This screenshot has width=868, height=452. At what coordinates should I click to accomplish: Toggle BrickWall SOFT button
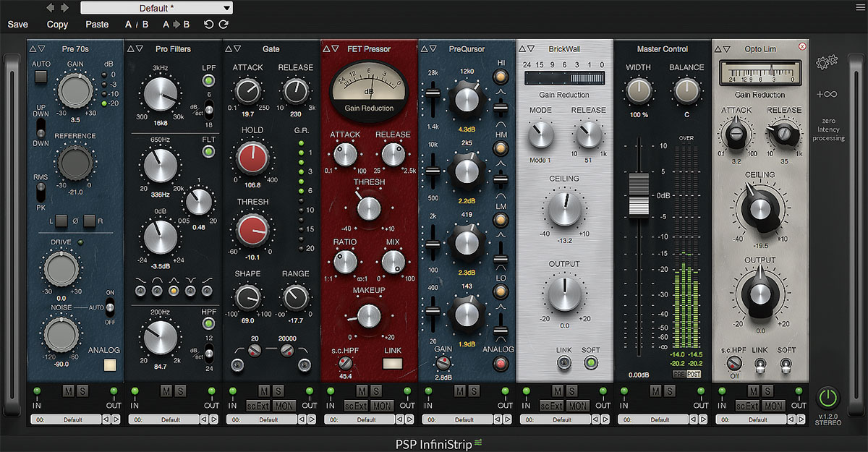[x=592, y=364]
